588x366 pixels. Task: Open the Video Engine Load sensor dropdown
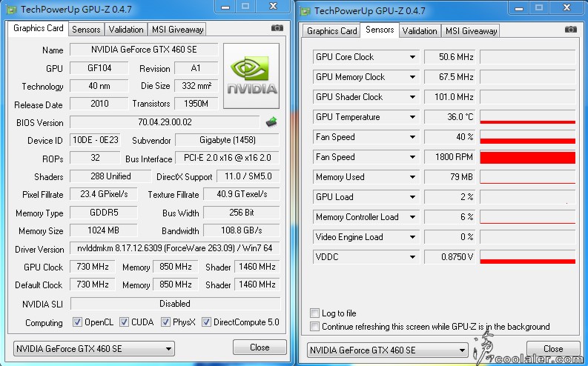pos(412,237)
